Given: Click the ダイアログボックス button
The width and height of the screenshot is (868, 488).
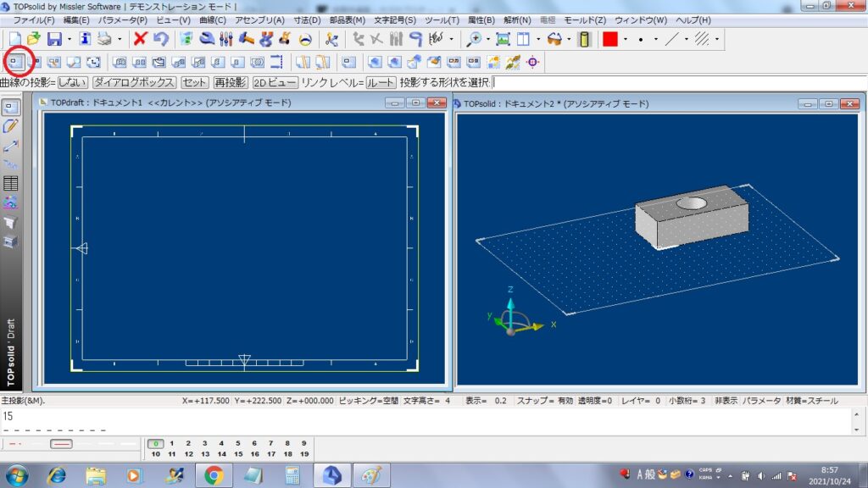Looking at the screenshot, I should coord(135,82).
